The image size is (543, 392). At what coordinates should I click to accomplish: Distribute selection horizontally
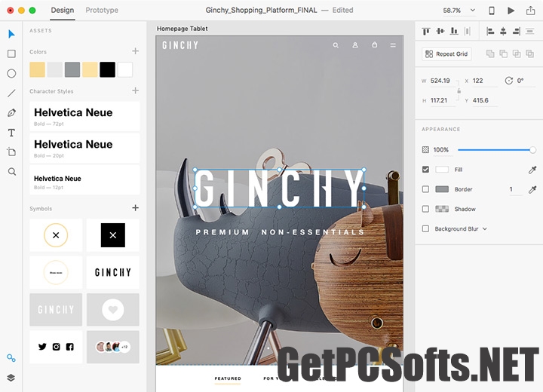(x=468, y=32)
